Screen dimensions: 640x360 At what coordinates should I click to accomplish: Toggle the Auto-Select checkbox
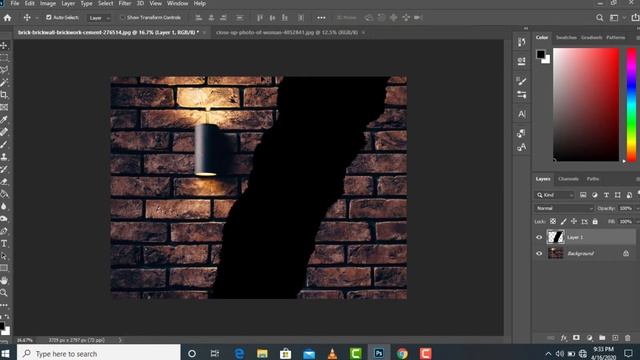tap(49, 18)
